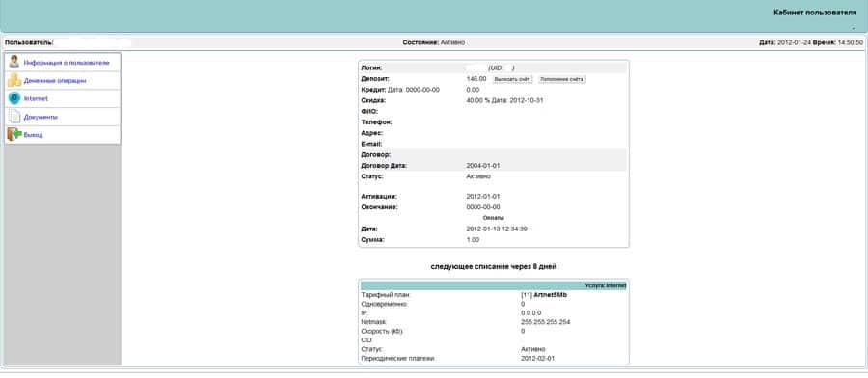Click the Логин label

(371, 68)
